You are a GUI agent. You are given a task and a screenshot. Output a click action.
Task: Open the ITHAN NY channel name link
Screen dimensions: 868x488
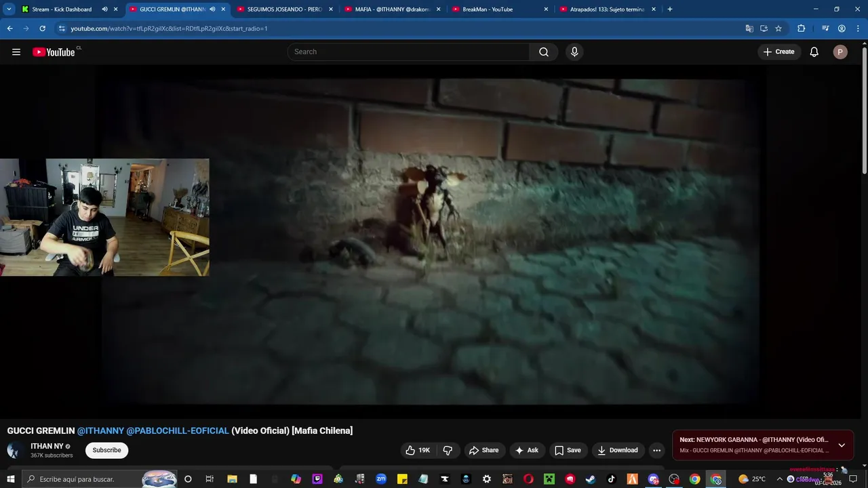click(x=47, y=446)
